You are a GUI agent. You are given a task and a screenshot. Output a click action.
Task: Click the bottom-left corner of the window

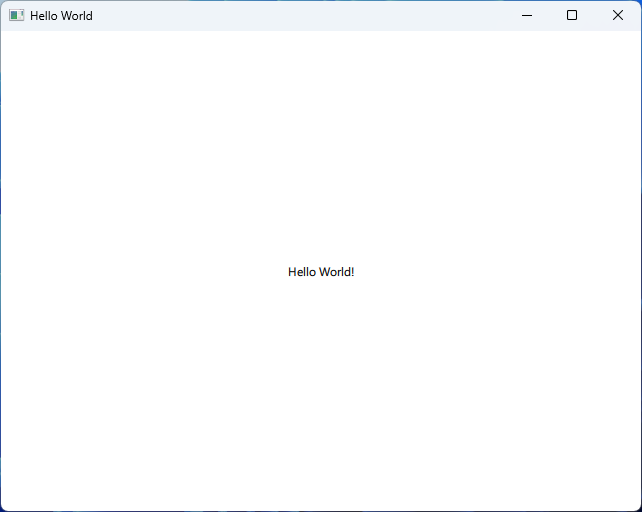[3, 508]
